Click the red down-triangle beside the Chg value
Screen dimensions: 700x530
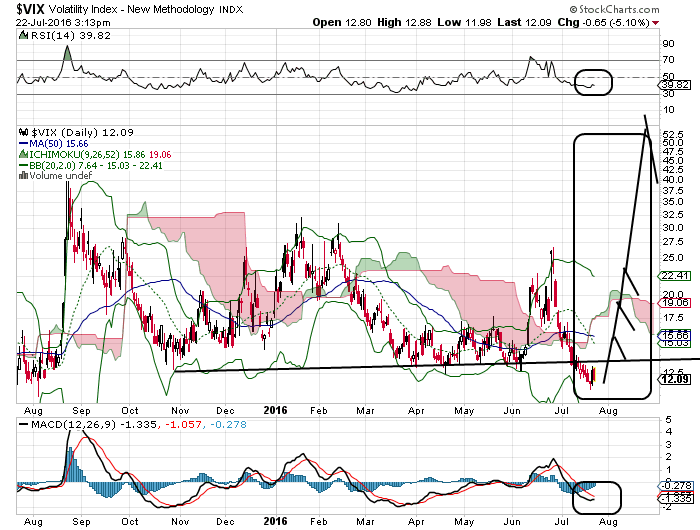click(655, 22)
